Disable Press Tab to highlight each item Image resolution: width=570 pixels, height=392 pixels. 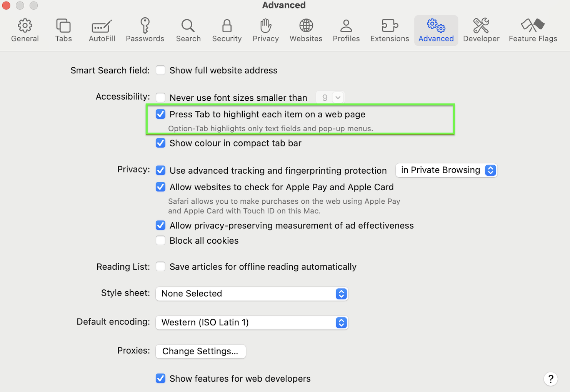coord(160,114)
